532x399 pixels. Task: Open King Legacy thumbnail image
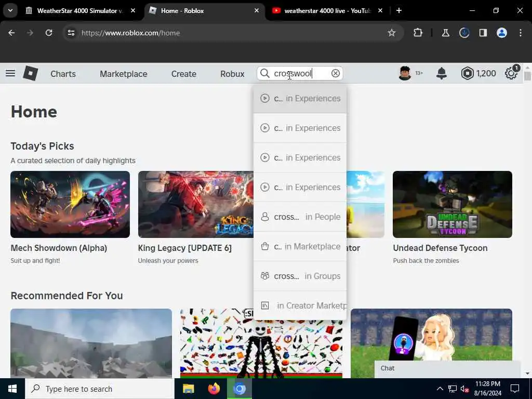[196, 204]
